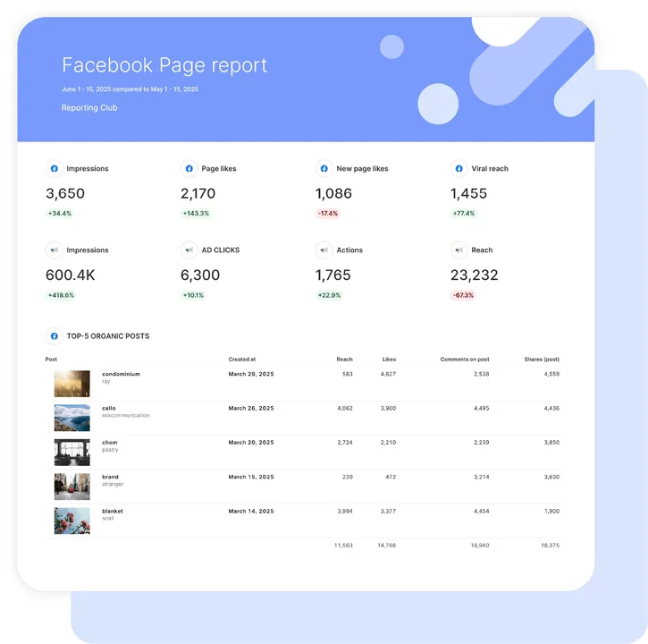Open the blanket post flower thumbnail
This screenshot has width=648, height=644.
click(72, 521)
